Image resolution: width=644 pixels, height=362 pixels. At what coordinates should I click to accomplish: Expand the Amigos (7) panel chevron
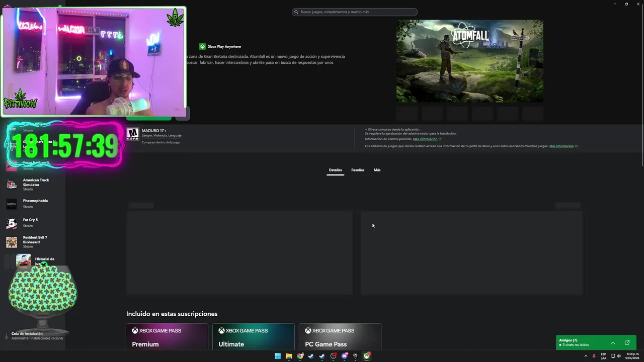[x=613, y=343]
